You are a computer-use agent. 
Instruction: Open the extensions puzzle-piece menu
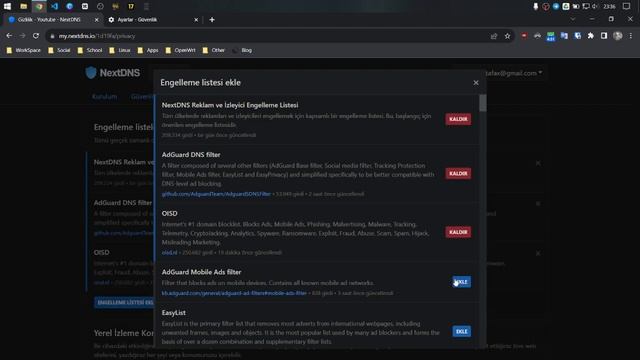[591, 36]
